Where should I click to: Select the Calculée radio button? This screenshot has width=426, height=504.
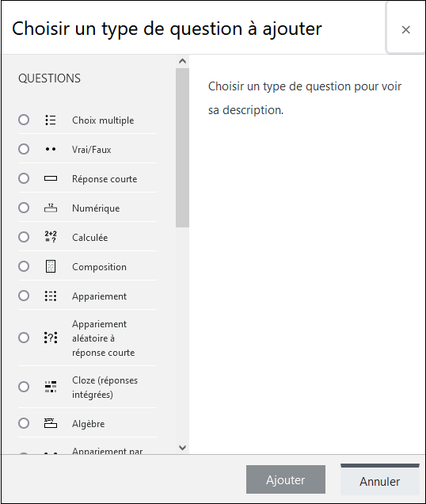(24, 237)
